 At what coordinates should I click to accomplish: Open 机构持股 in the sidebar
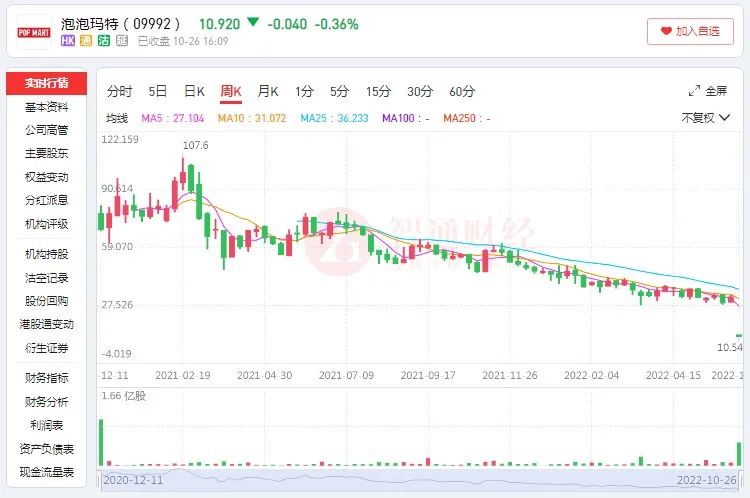[46, 254]
